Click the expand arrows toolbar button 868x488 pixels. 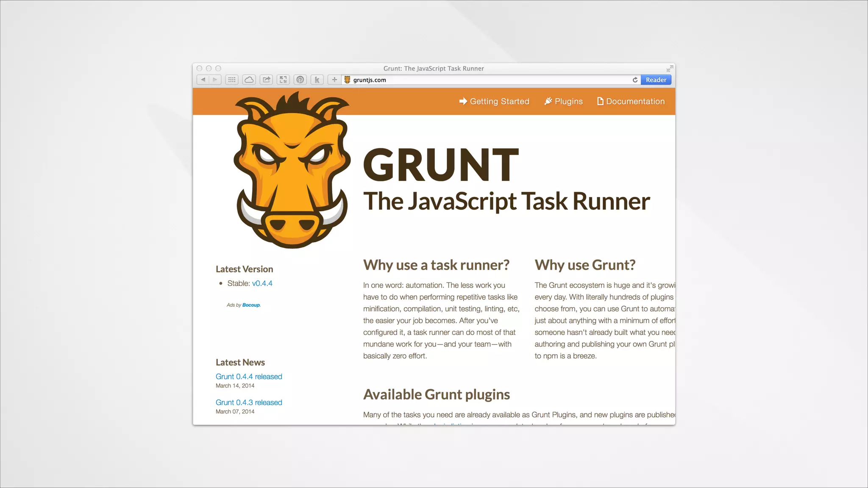[x=283, y=80]
